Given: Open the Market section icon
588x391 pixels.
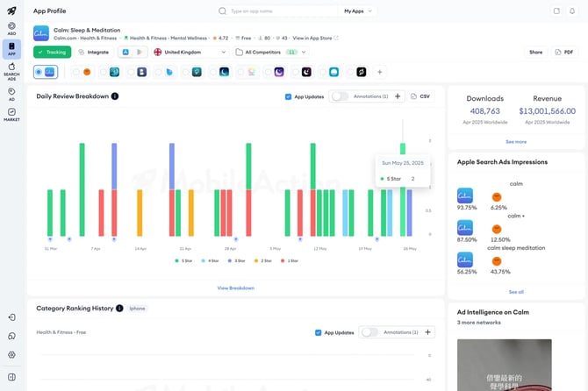Looking at the screenshot, I should pos(11,115).
